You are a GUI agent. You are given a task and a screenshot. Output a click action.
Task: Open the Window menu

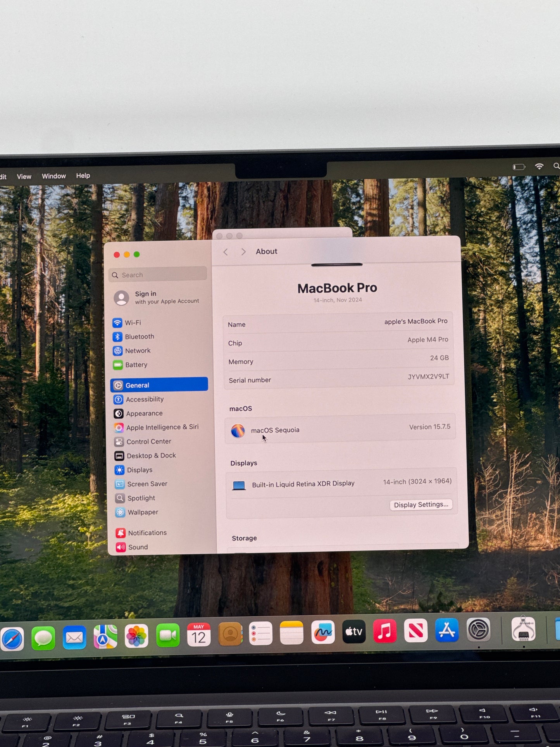pos(54,176)
